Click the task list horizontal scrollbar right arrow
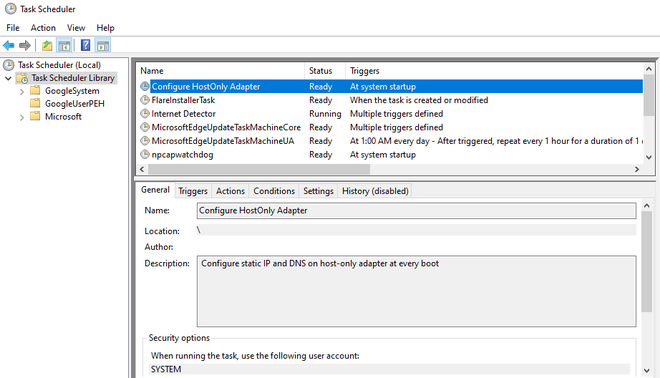 tap(637, 169)
